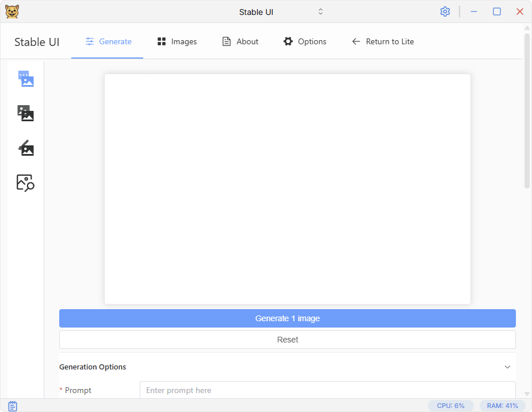Image resolution: width=532 pixels, height=412 pixels.
Task: Click the CPU usage indicator
Action: point(450,406)
